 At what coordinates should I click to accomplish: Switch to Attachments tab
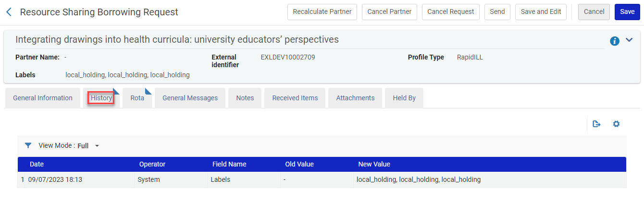355,98
